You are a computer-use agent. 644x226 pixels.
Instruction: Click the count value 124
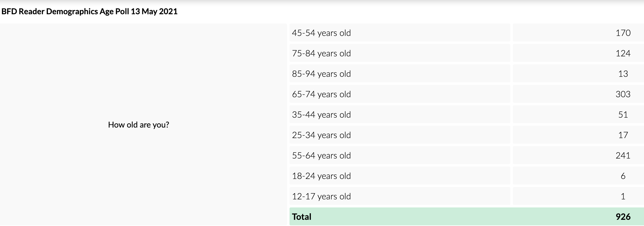623,53
